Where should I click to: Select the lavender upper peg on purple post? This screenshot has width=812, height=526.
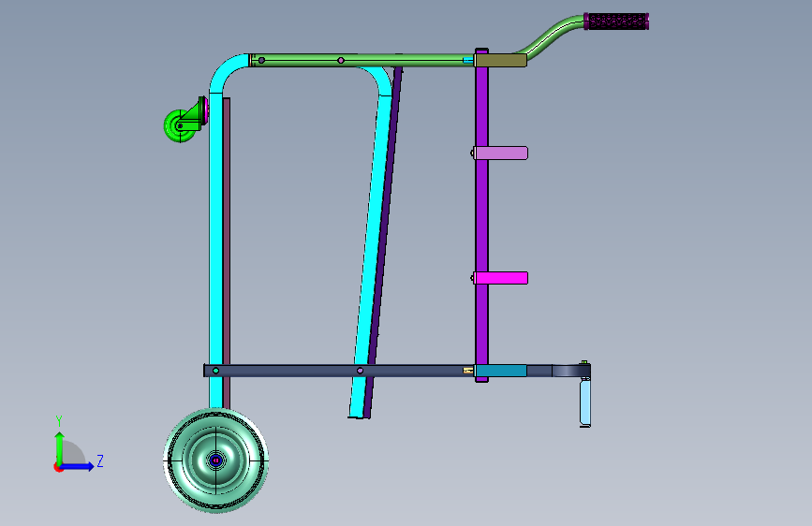click(501, 153)
